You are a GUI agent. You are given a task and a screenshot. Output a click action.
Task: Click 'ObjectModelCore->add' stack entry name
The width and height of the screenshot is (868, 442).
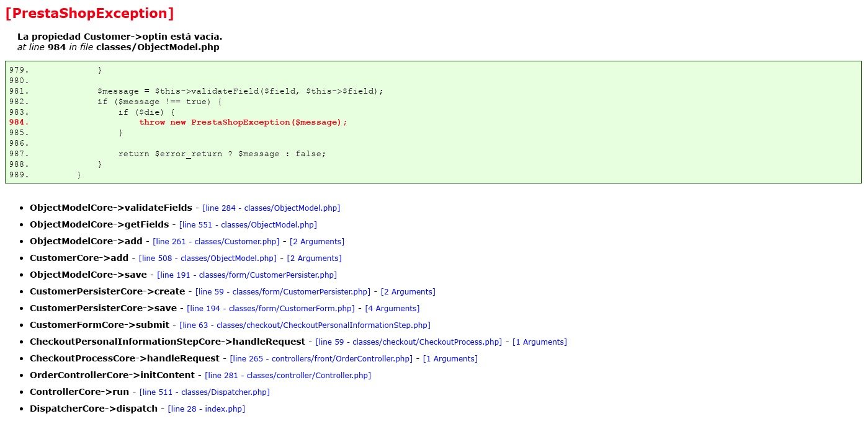point(86,241)
